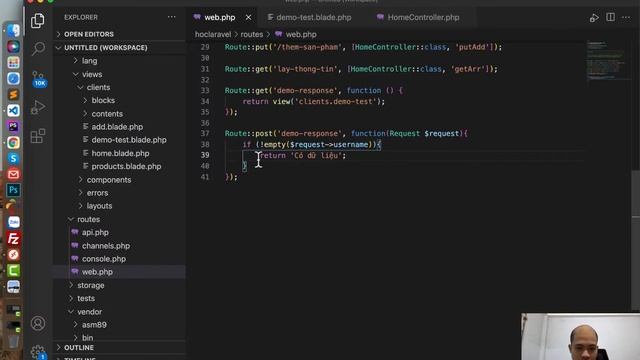The width and height of the screenshot is (640, 360).
Task: Open add.blade.php in Explorer
Action: 117,127
